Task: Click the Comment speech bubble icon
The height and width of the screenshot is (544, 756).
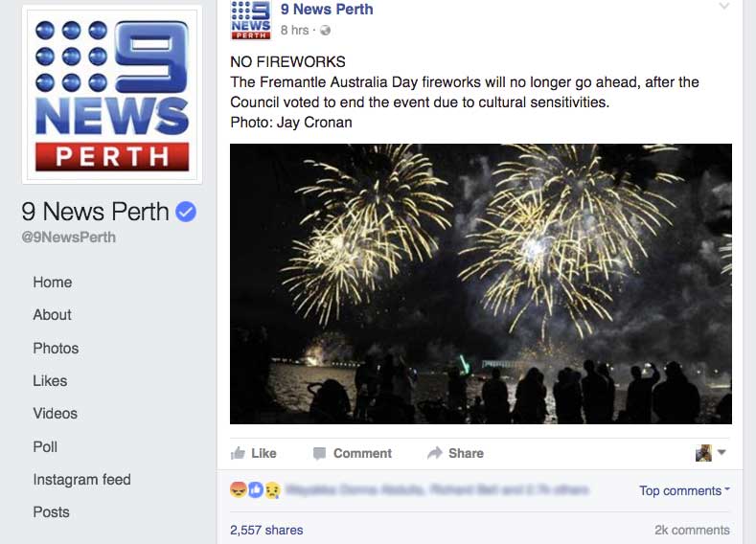Action: [x=319, y=453]
